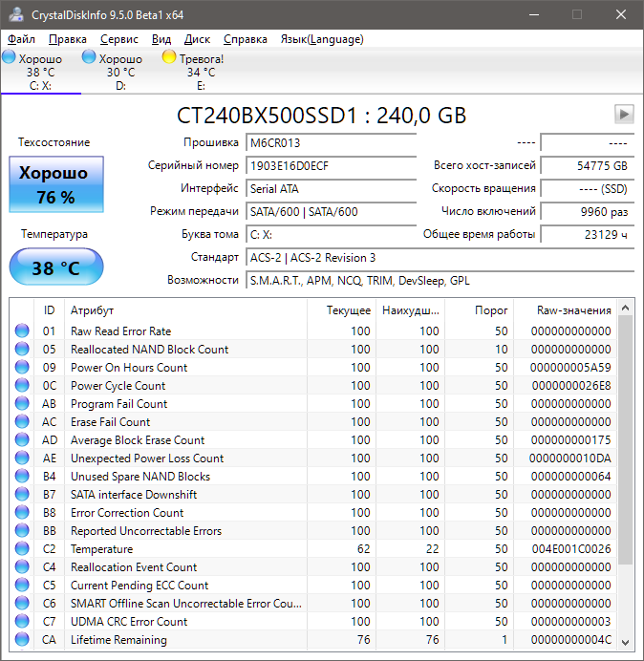Click the Хорошо 76 % health status button
644x661 pixels.
click(x=56, y=184)
